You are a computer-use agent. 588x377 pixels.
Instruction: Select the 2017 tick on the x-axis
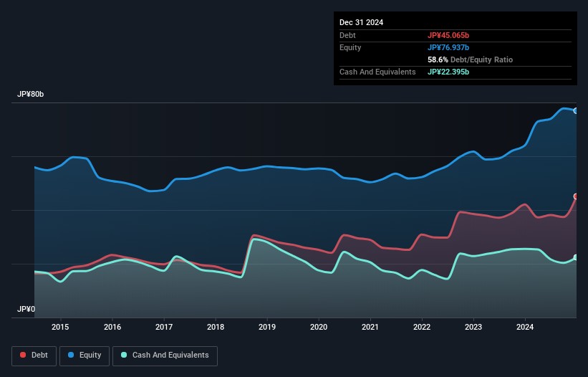[x=164, y=328]
